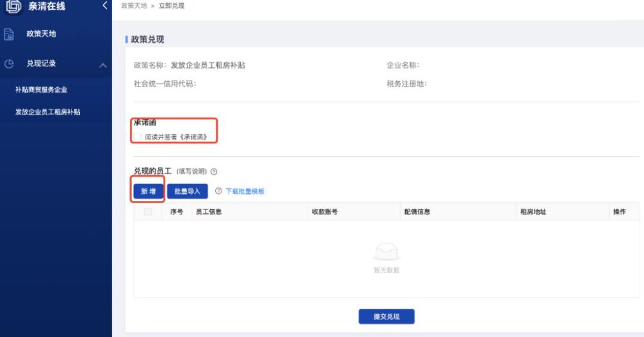Open the 下载批量模板 link

245,191
